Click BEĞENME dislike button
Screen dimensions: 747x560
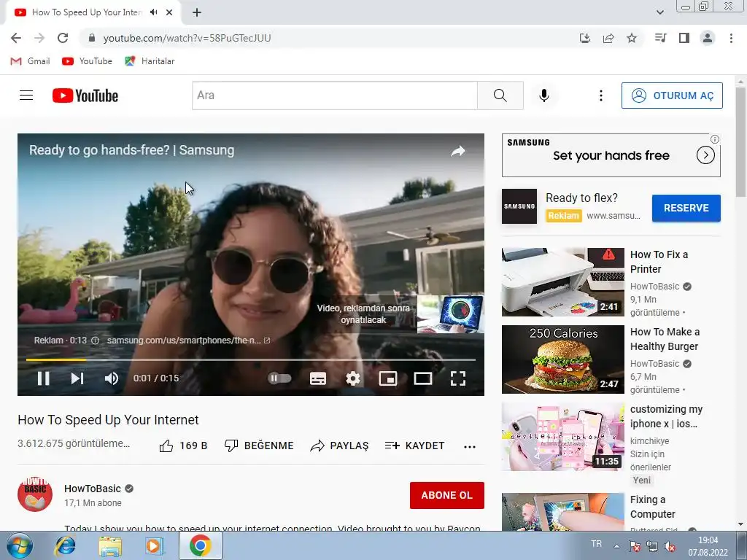(x=259, y=446)
